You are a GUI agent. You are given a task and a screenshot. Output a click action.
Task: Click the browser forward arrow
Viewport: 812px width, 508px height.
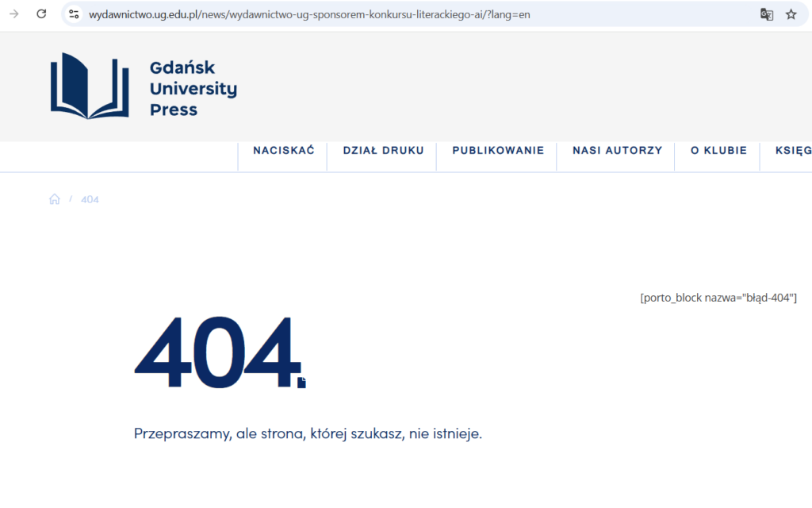[x=14, y=14]
